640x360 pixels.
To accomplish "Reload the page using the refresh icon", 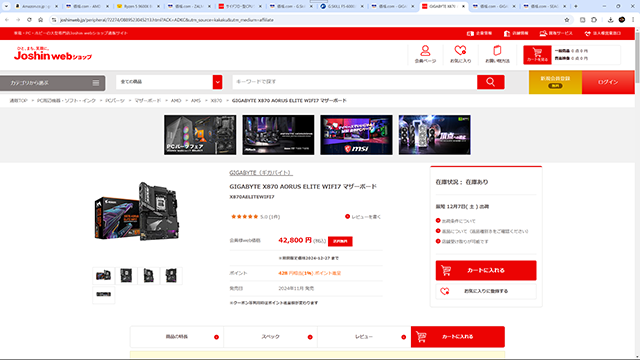I will click(x=29, y=20).
